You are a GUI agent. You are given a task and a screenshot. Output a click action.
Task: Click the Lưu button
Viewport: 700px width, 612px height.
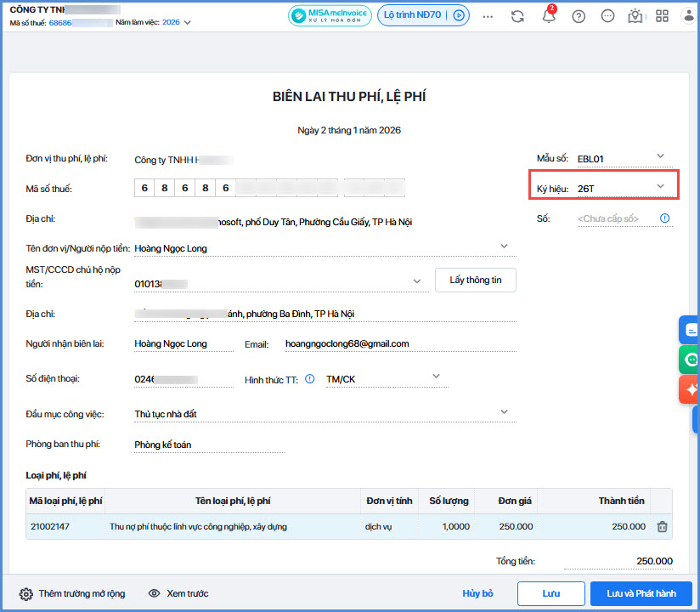(x=550, y=593)
